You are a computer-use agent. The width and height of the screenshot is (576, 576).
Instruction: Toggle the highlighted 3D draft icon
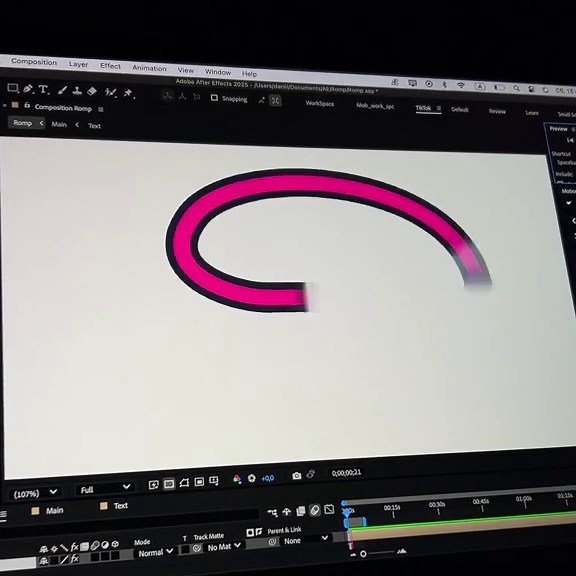coord(169,483)
